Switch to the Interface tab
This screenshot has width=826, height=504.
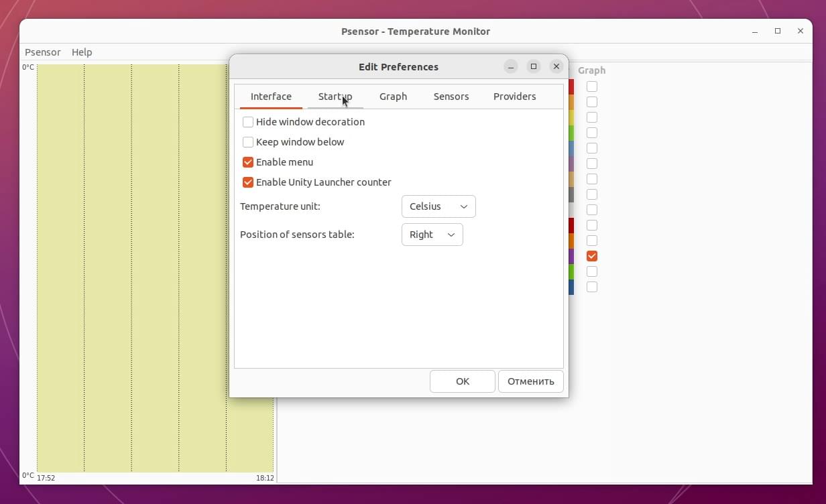tap(271, 97)
